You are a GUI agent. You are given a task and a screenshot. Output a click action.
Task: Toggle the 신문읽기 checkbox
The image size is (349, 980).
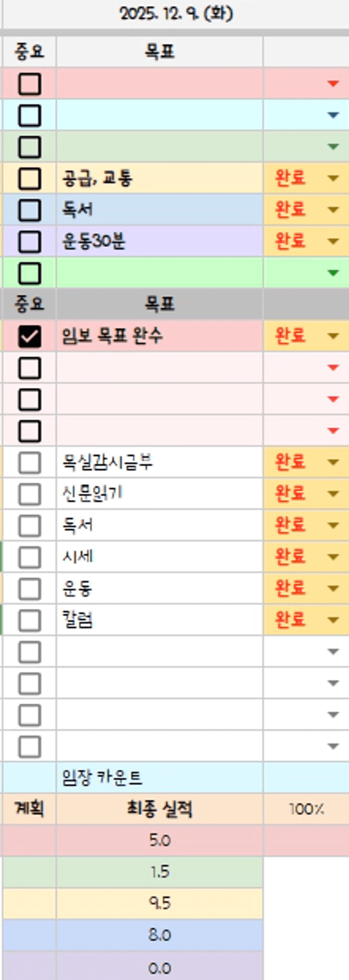tap(30, 494)
